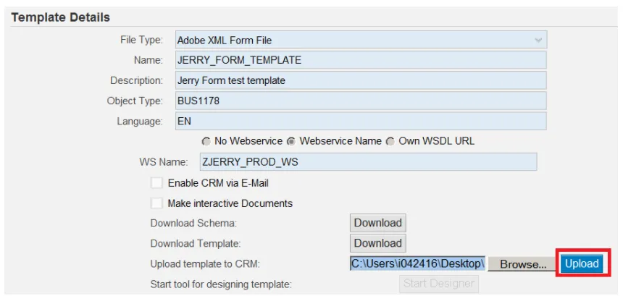Click 'Start tool for designing template:' label

click(221, 284)
